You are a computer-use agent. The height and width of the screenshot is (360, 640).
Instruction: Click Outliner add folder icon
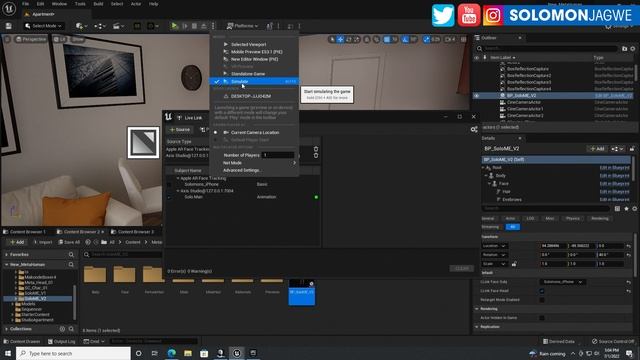coord(624,49)
